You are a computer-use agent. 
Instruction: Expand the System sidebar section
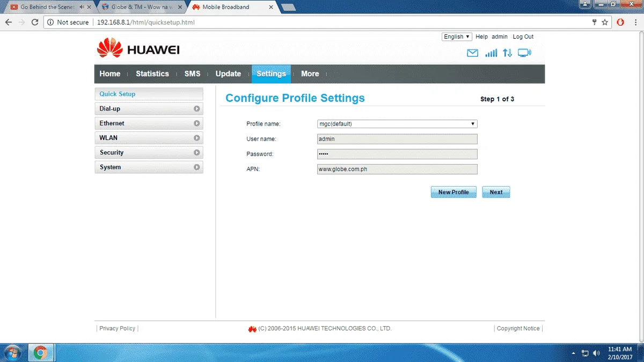[x=149, y=167]
